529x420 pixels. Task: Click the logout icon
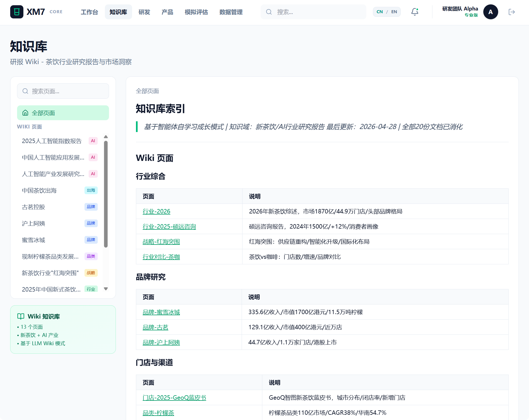point(512,12)
